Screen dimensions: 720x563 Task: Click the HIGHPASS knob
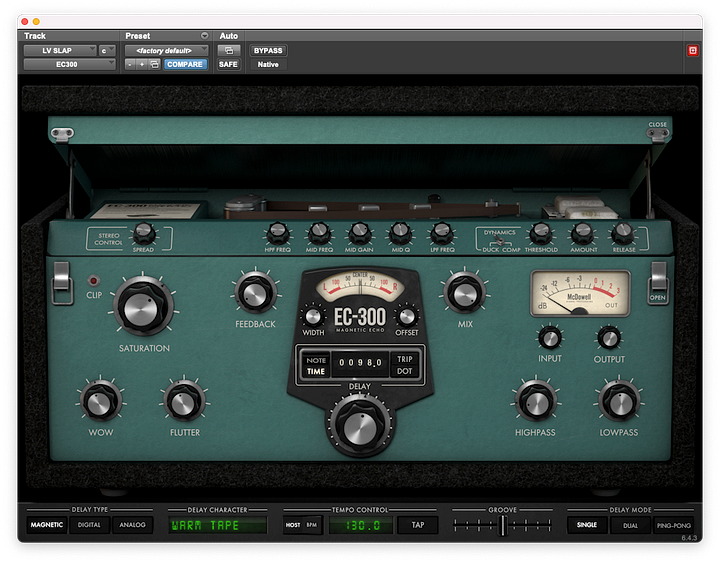pyautogui.click(x=535, y=402)
